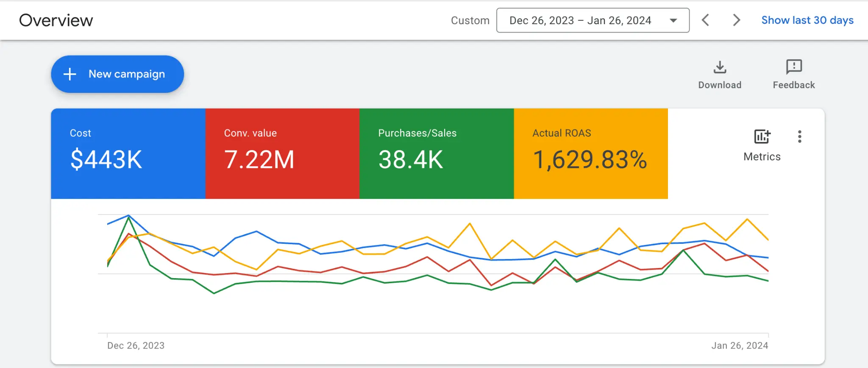Click the Custom label text
Image resolution: width=868 pixels, height=368 pixels.
[x=470, y=20]
